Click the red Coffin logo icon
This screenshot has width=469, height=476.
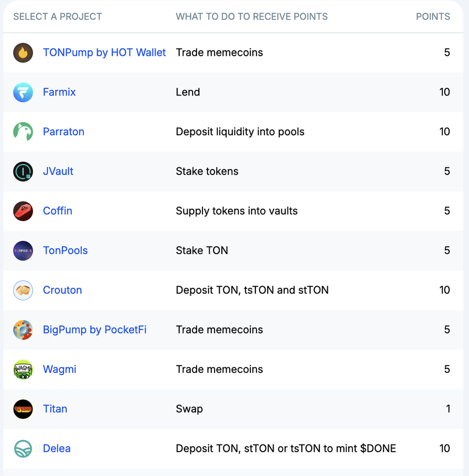click(23, 211)
